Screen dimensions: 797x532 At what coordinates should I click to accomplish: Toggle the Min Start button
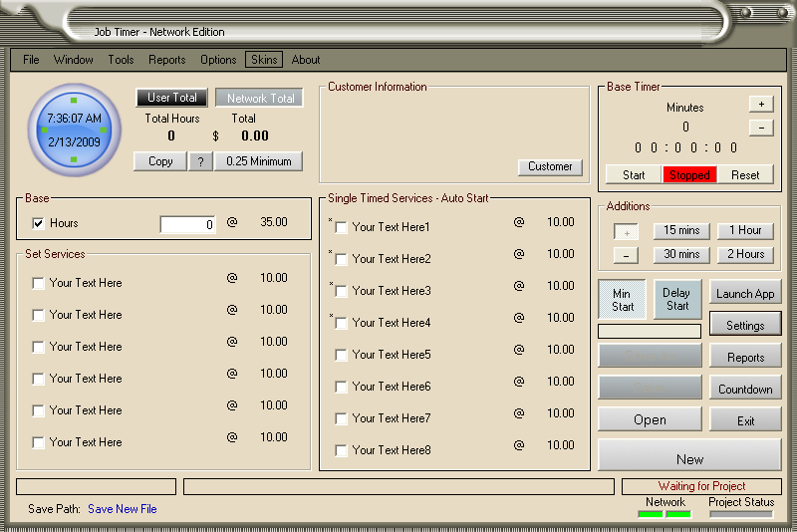(x=622, y=300)
